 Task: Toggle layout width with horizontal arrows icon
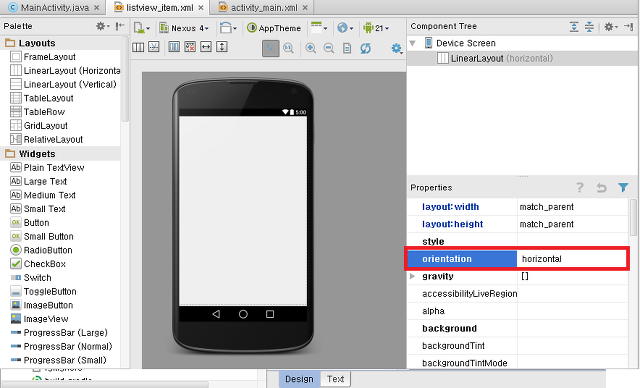(x=206, y=47)
